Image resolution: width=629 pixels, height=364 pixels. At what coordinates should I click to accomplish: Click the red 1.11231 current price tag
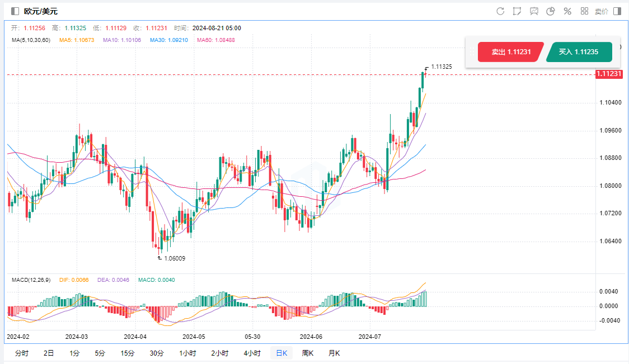tap(609, 74)
